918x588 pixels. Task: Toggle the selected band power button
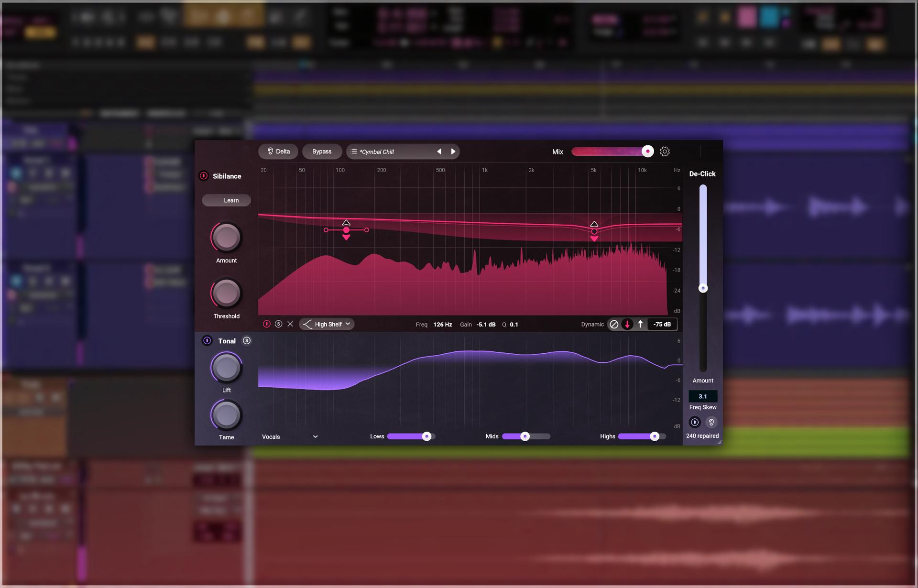pyautogui.click(x=267, y=324)
